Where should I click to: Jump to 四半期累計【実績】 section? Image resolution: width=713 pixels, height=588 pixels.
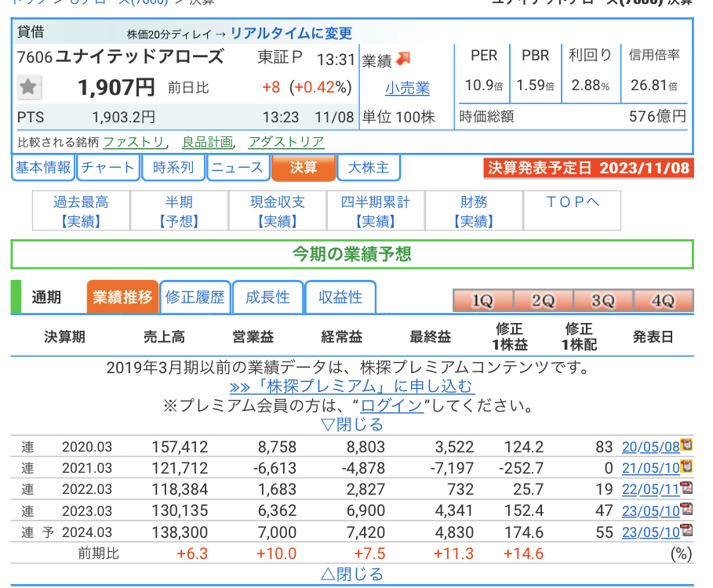pyautogui.click(x=376, y=212)
